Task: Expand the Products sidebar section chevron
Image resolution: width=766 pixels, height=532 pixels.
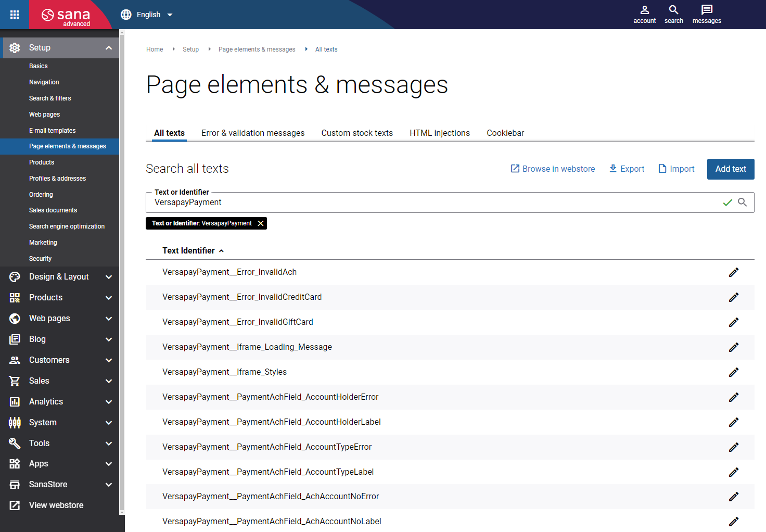Action: 109,298
